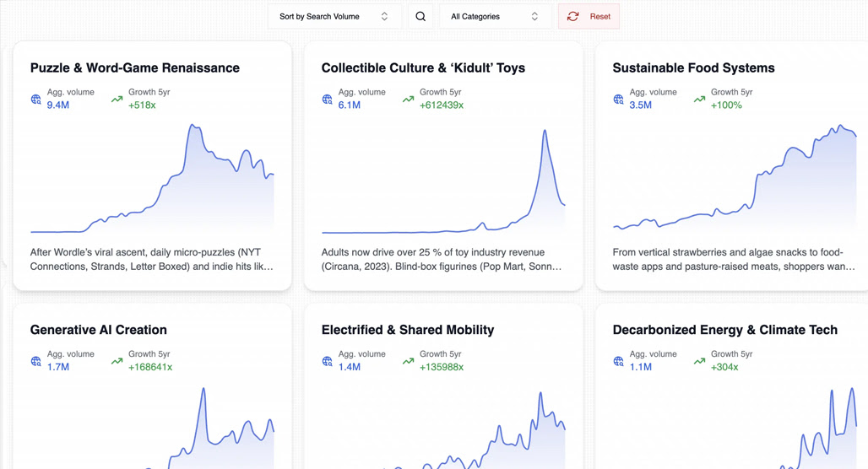Open the Sort by Search Volume dropdown
This screenshot has height=469, width=868.
(334, 17)
